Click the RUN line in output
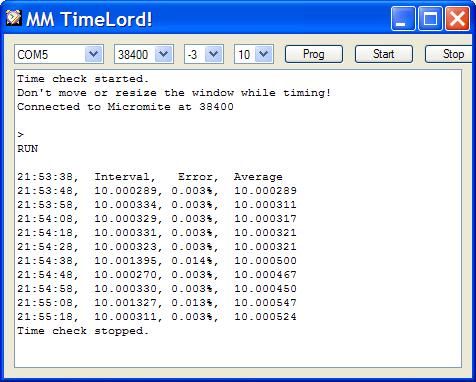Image resolution: width=476 pixels, height=382 pixels. coord(28,149)
